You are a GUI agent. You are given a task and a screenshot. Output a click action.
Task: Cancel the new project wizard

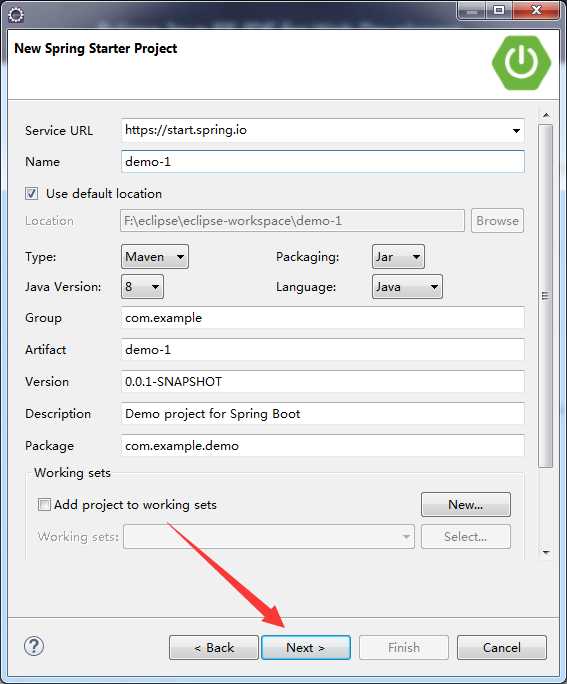coord(502,648)
